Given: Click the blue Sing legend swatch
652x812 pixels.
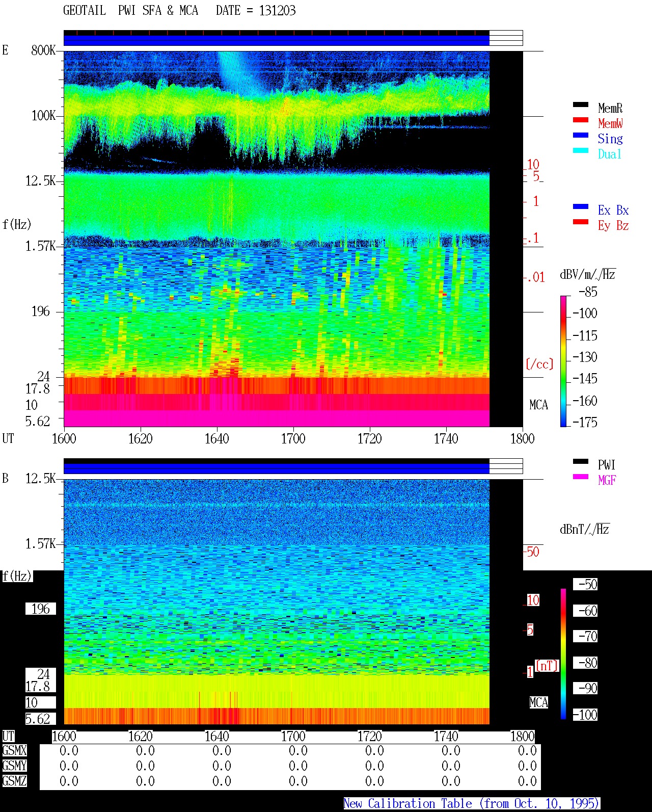Looking at the screenshot, I should point(580,136).
